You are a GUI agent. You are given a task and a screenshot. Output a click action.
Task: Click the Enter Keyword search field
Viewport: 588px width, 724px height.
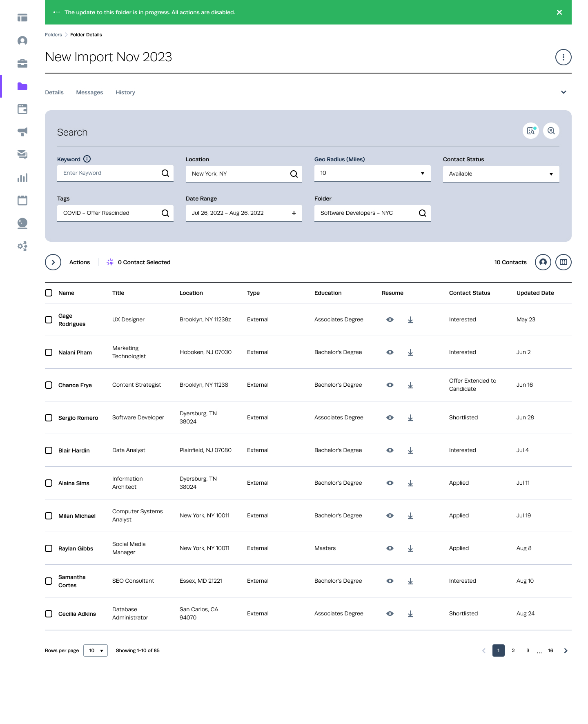point(110,173)
